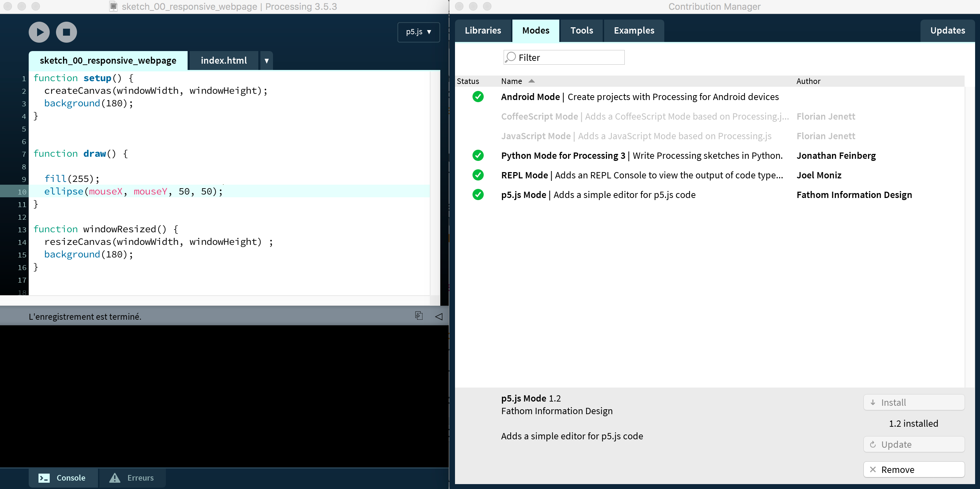Click the resizeCanvas line in the editor
This screenshot has width=980, height=489.
coord(159,242)
